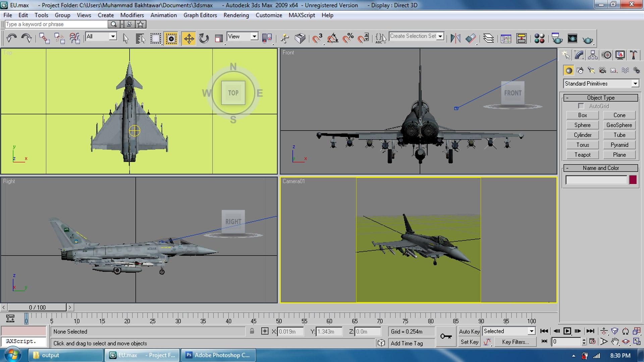Open the Rendering menu
The width and height of the screenshot is (644, 362).
(236, 15)
